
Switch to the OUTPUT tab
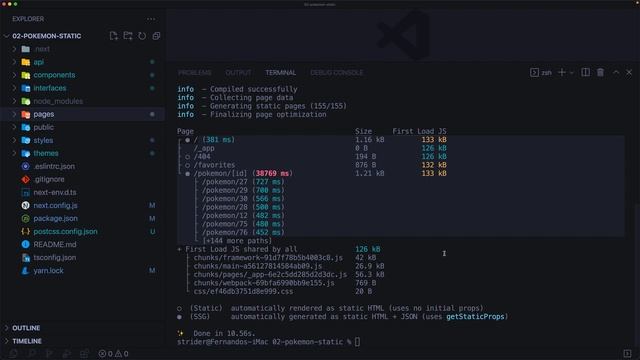pyautogui.click(x=238, y=73)
